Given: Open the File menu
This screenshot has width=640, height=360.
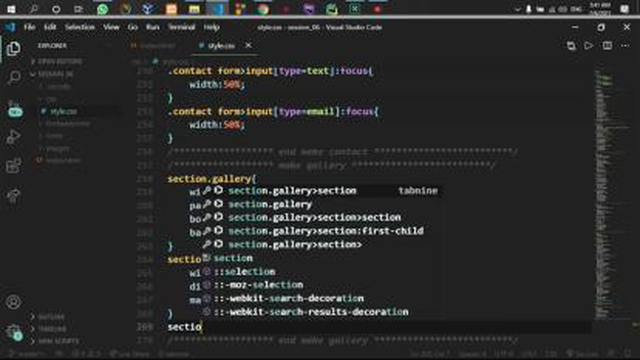Looking at the screenshot, I should tap(29, 27).
